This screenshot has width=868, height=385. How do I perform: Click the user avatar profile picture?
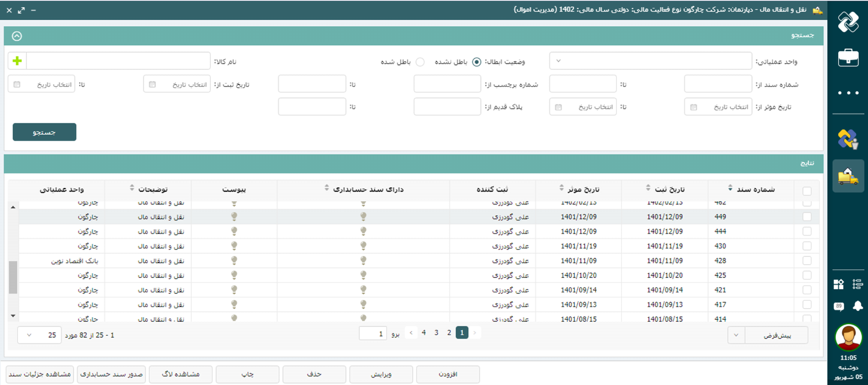pyautogui.click(x=848, y=337)
